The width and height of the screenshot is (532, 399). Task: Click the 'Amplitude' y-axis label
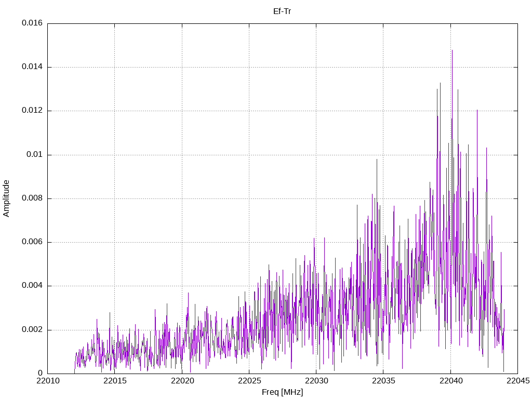click(x=6, y=198)
